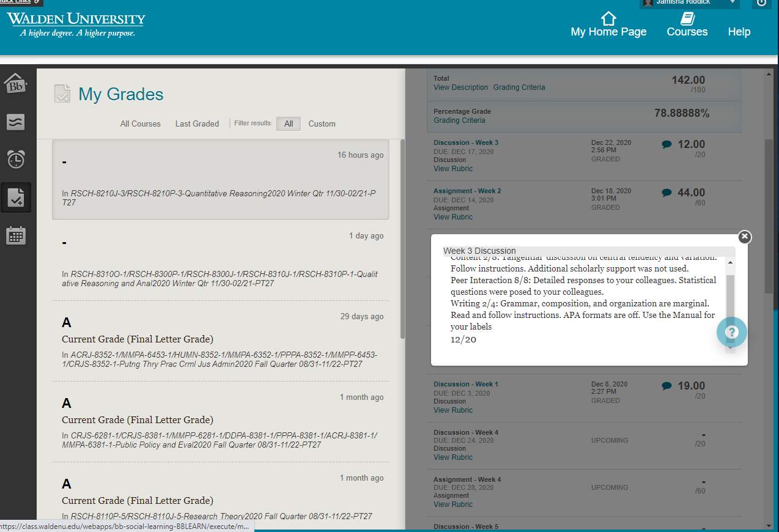Click the course list vertical scrollbar
The image size is (779, 532).
402,239
